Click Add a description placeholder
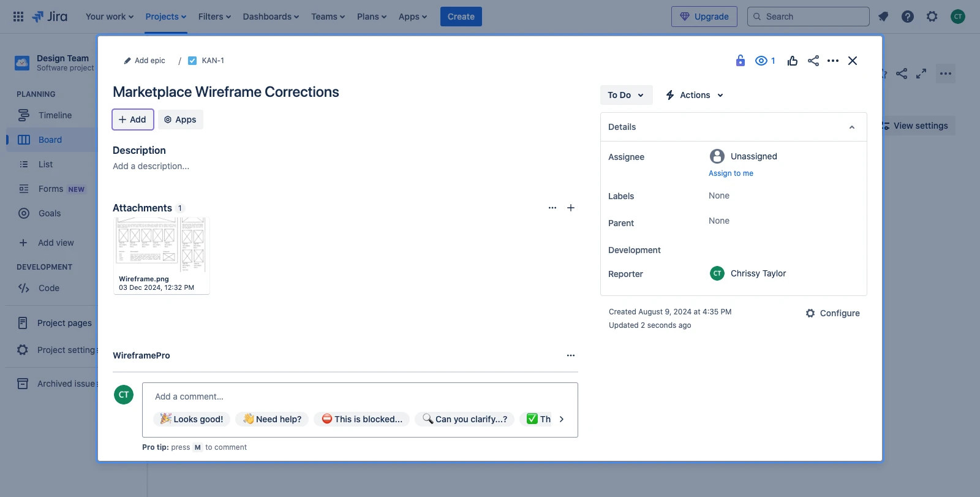This screenshot has height=497, width=980. pyautogui.click(x=151, y=166)
